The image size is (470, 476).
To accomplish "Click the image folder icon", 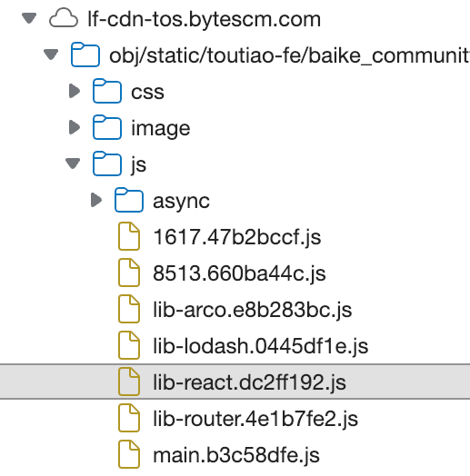I will [x=107, y=127].
